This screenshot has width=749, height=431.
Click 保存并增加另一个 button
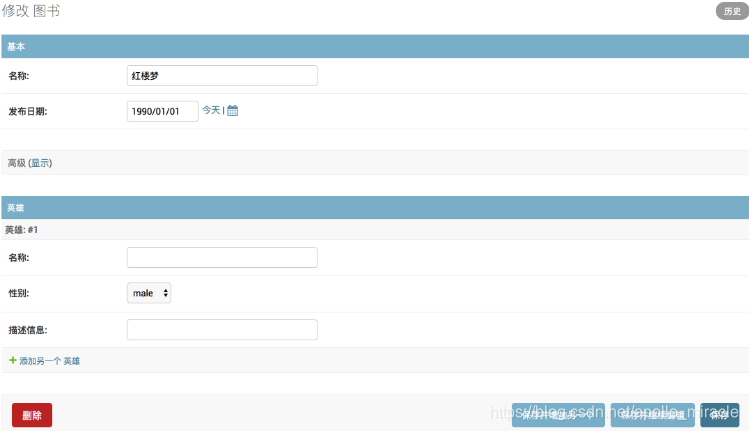[558, 415]
